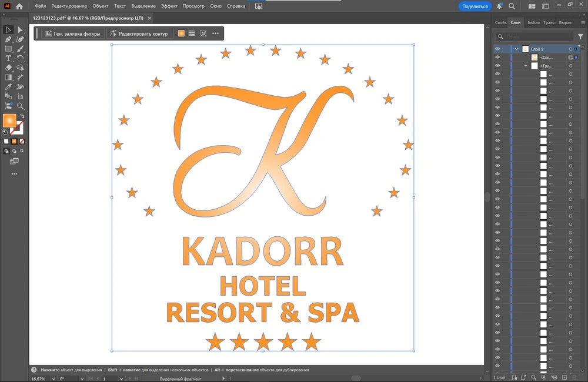Click the Поделиться button
Viewport: 588px width, 382px height.
pyautogui.click(x=475, y=6)
